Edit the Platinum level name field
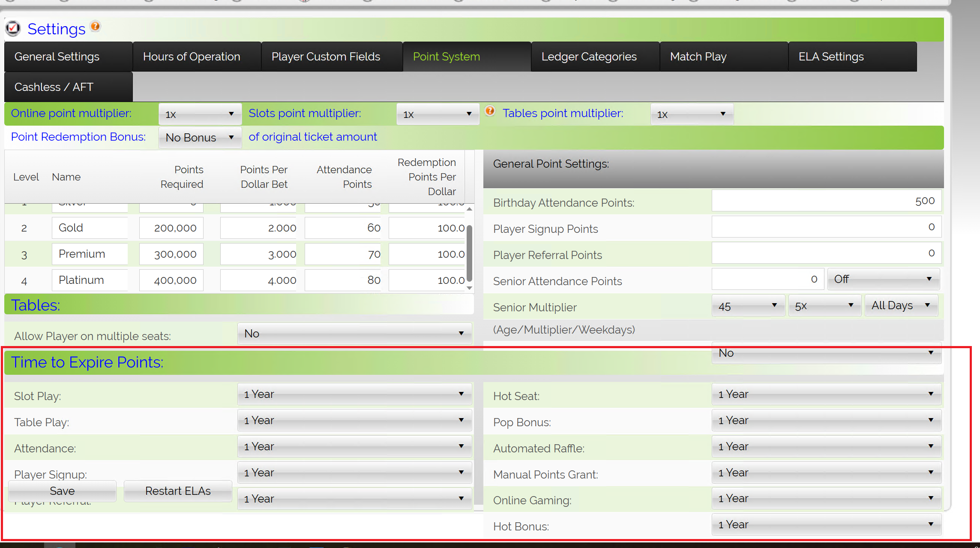 pyautogui.click(x=90, y=280)
